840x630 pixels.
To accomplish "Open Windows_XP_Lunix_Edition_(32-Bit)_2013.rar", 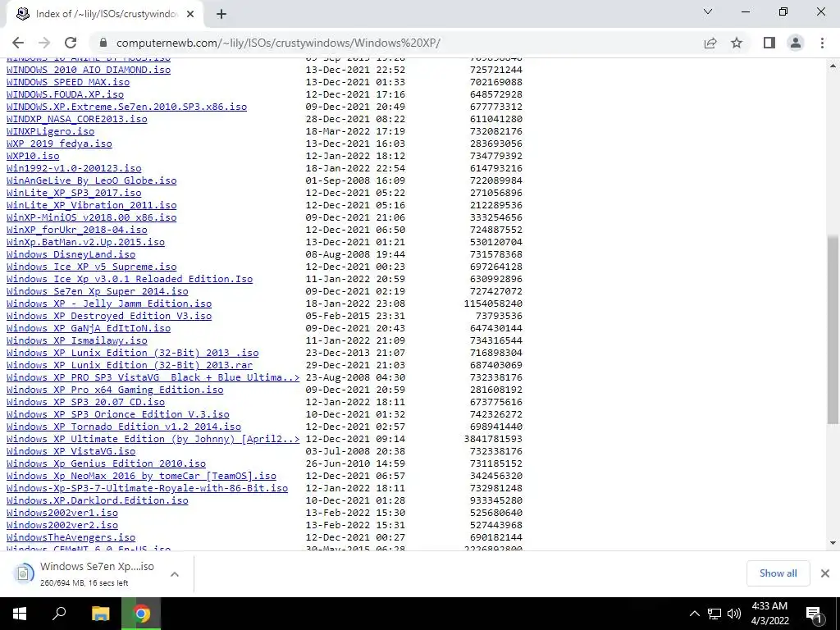I will pos(130,365).
